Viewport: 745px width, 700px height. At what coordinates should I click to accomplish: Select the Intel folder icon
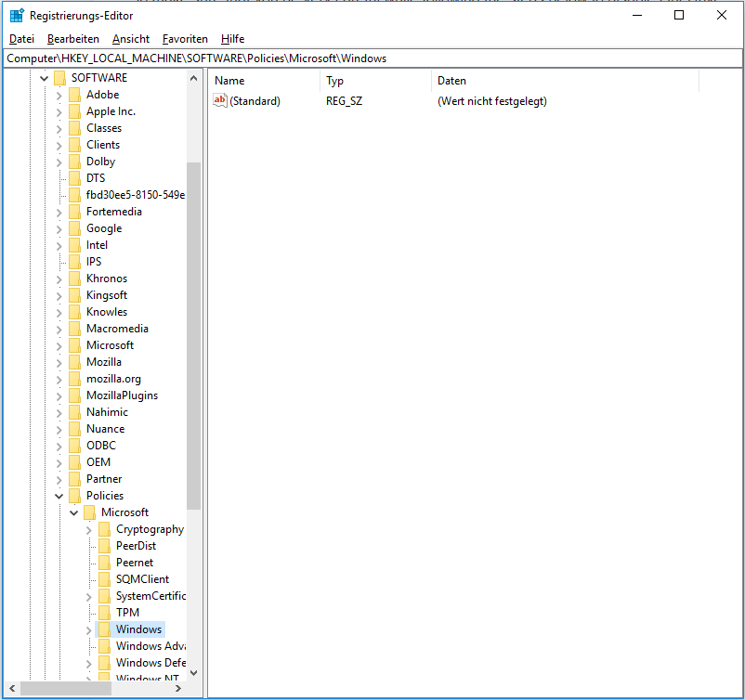point(74,245)
